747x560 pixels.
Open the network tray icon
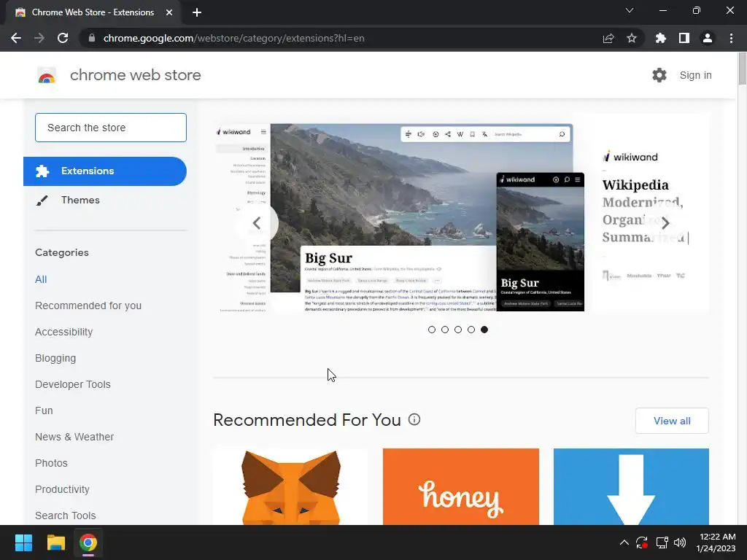click(662, 542)
